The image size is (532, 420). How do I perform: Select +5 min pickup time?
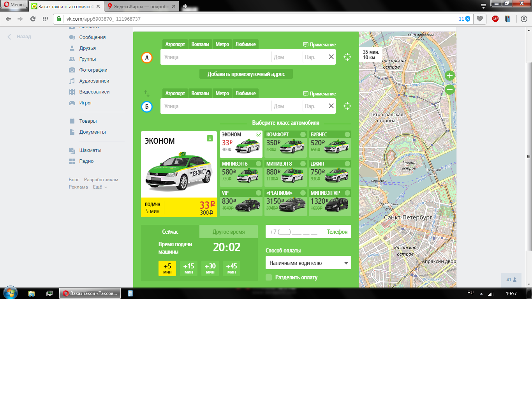(x=167, y=268)
